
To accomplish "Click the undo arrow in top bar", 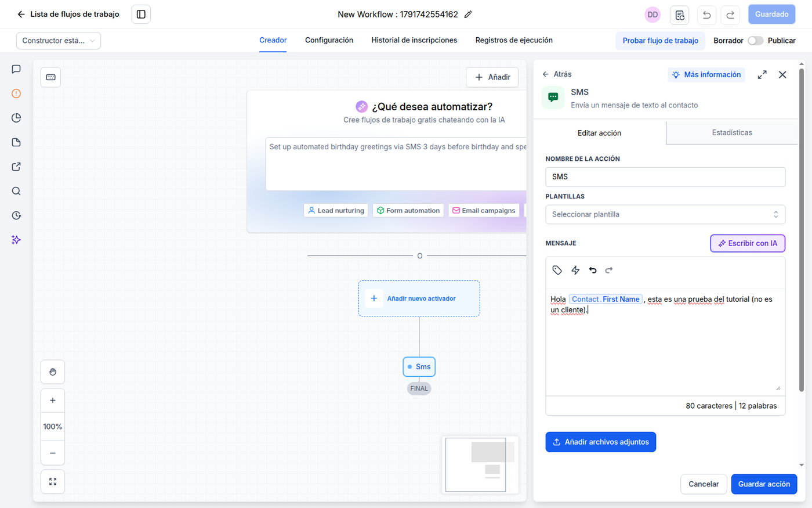I will point(706,15).
